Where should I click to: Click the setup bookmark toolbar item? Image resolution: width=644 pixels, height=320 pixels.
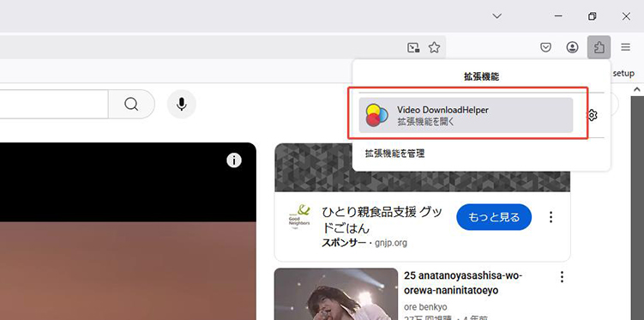(623, 74)
